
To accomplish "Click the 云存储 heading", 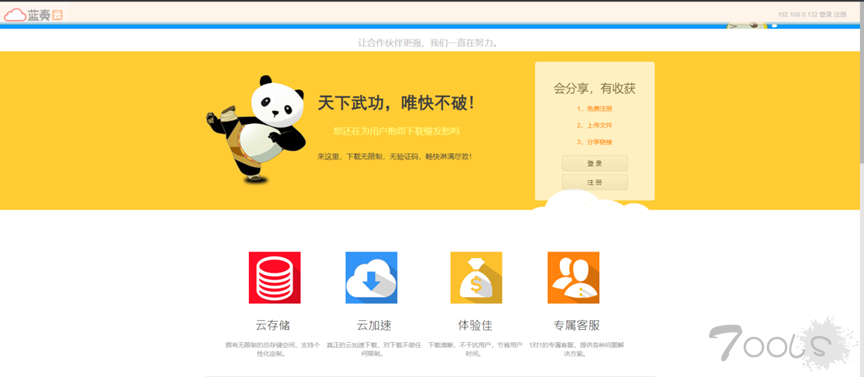I will point(273,325).
